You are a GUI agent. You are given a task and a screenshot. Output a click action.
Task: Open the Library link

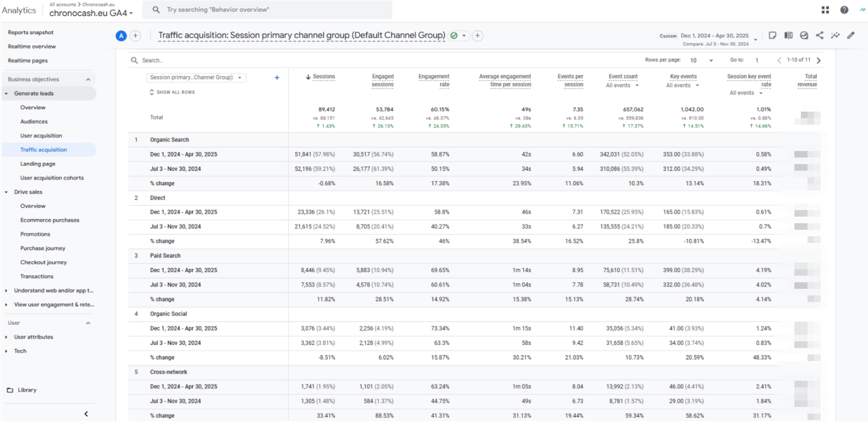pos(27,390)
